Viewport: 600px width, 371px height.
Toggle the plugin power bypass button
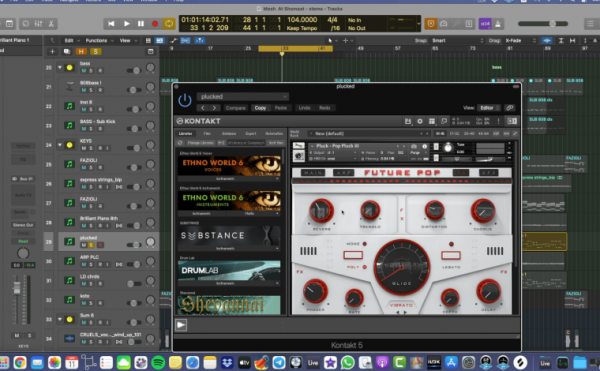185,101
